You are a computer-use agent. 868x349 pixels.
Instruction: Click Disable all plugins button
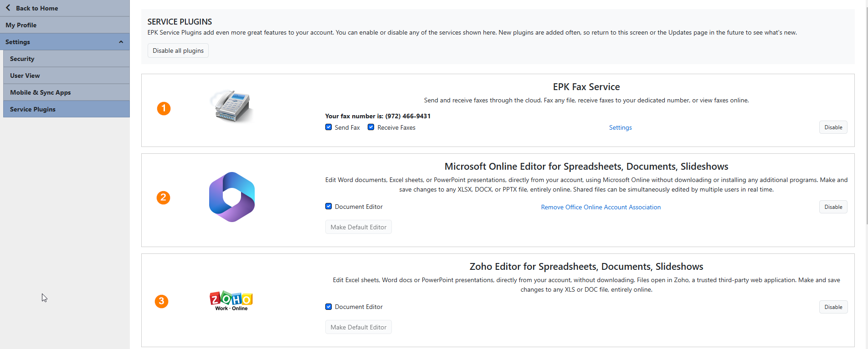[178, 51]
